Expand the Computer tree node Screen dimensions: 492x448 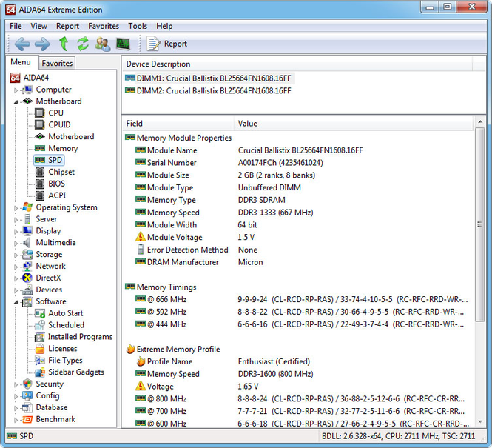click(16, 90)
